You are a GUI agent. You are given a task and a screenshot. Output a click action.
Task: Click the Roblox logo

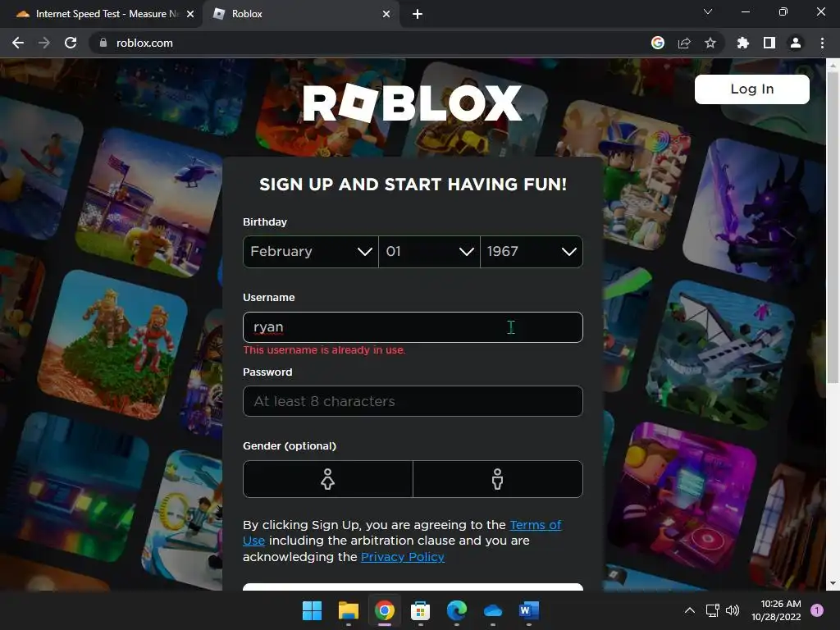(412, 103)
